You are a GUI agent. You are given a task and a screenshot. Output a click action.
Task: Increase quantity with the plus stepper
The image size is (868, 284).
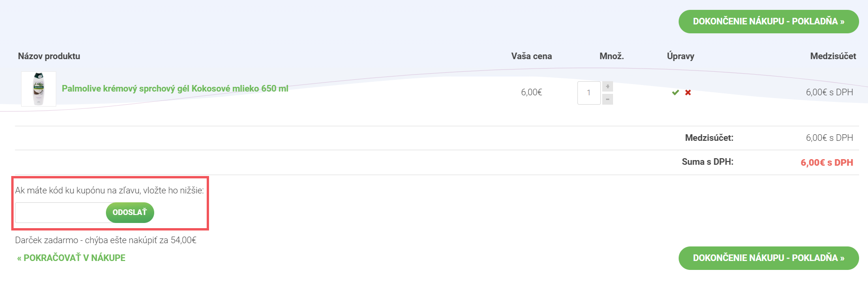pyautogui.click(x=607, y=86)
